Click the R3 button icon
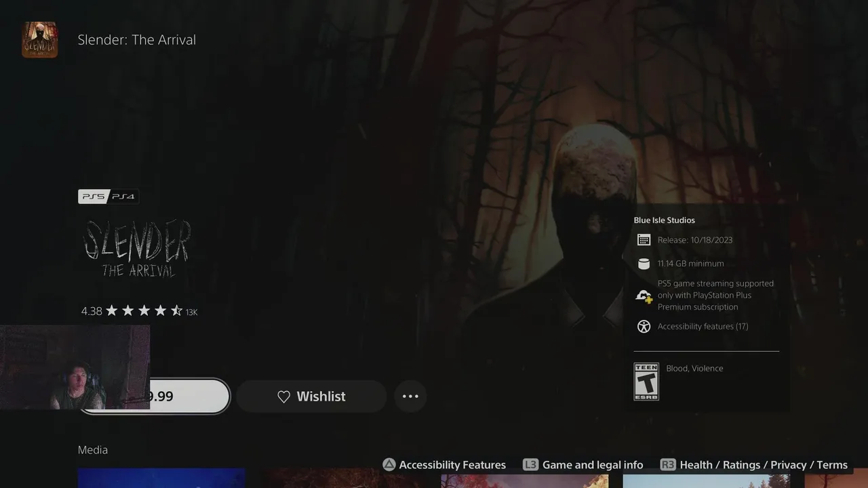 668,465
